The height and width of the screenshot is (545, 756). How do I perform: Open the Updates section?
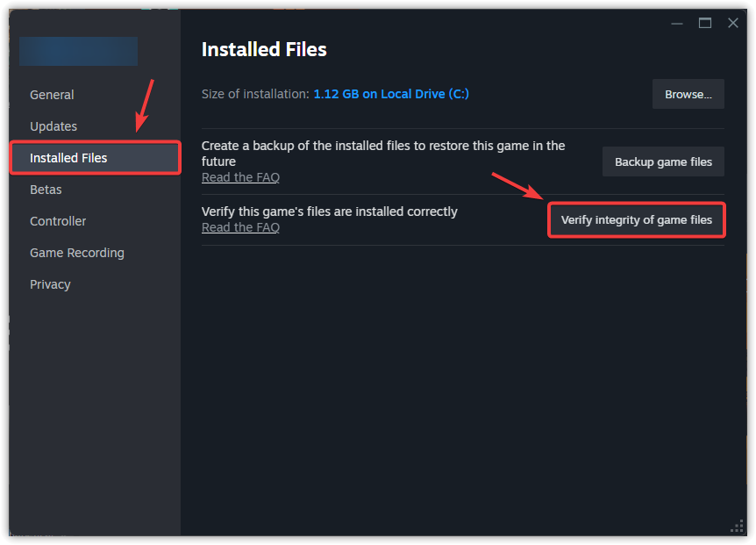[x=53, y=125]
